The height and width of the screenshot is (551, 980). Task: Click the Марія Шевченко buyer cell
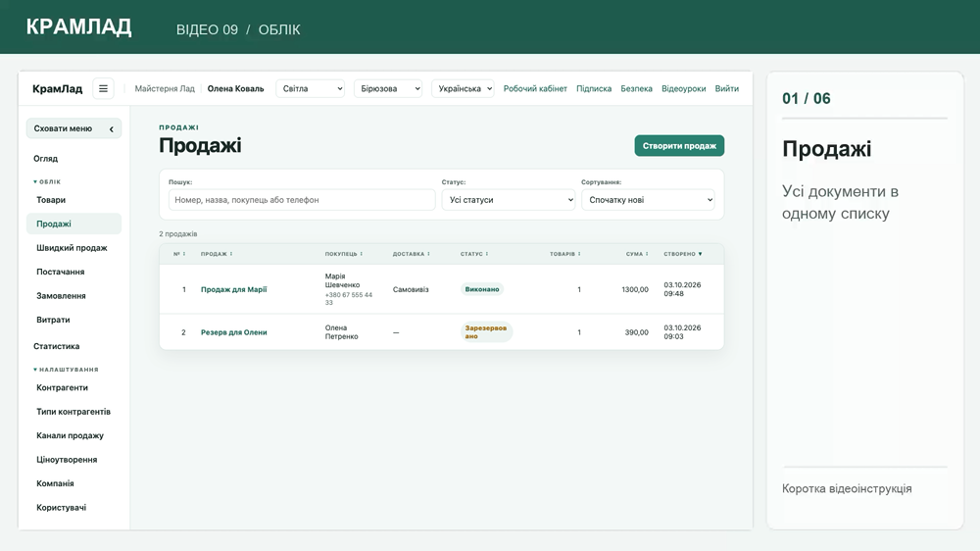click(342, 280)
